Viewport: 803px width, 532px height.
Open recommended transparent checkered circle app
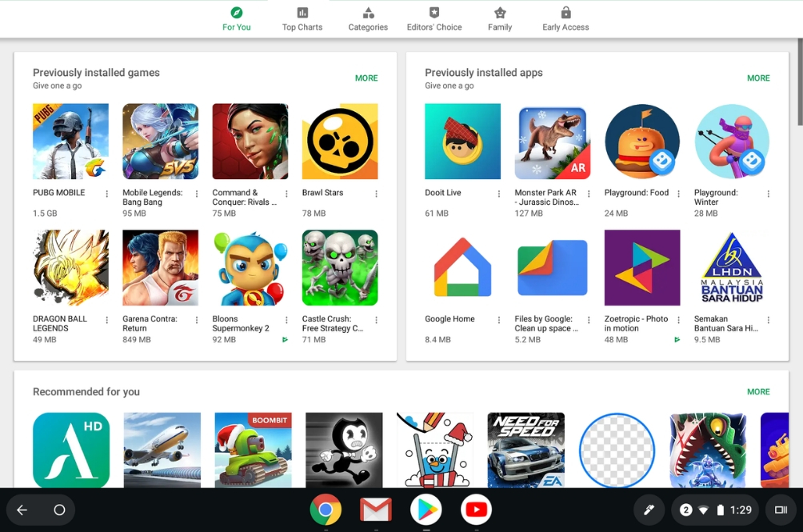[617, 450]
